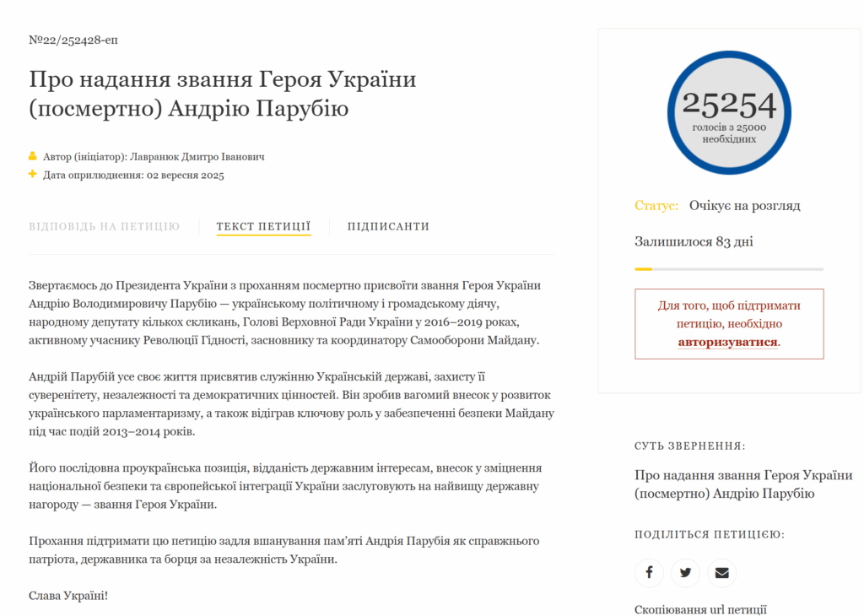Click the author person icon

(x=33, y=156)
